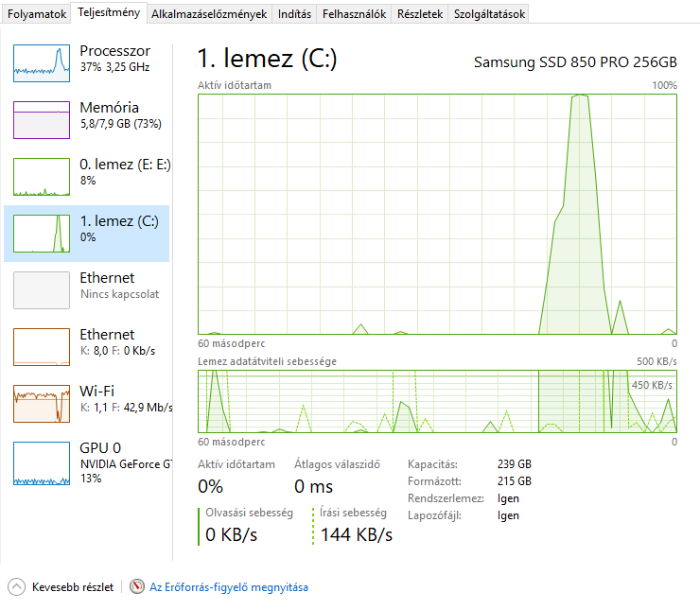Open the Wi-Fi performance entry
Image resolution: width=700 pixels, height=610 pixels.
pyautogui.click(x=87, y=404)
